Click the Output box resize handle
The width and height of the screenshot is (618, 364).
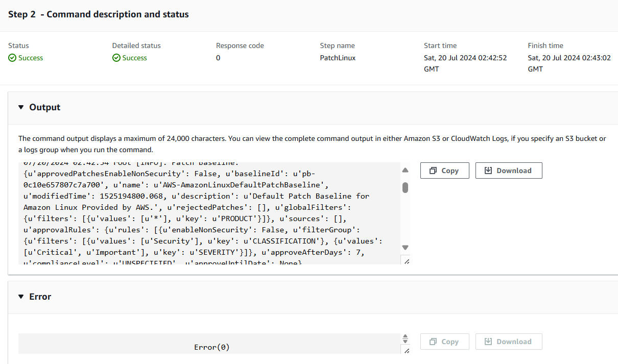coord(406,261)
